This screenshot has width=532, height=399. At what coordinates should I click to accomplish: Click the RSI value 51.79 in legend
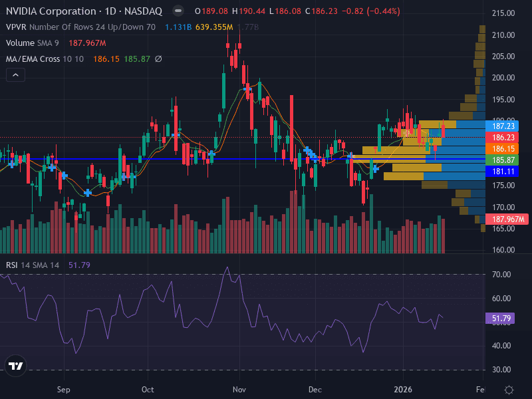[79, 265]
